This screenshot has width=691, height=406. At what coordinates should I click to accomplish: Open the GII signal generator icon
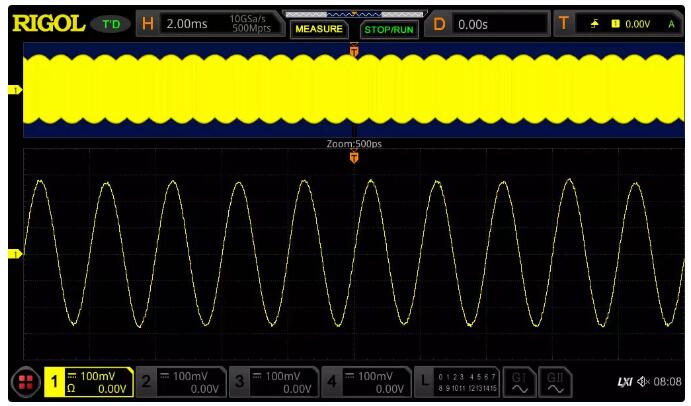[x=555, y=382]
